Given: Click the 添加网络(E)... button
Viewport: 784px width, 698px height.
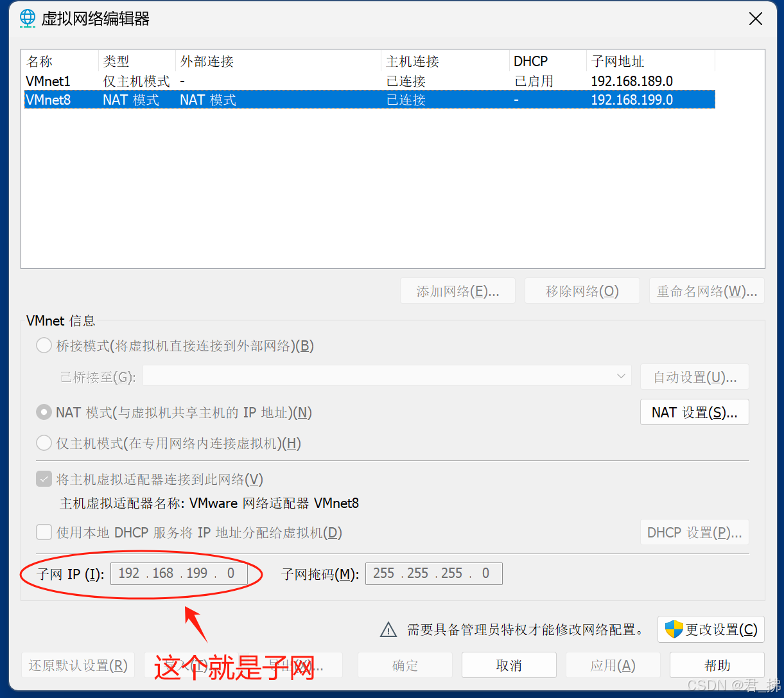Looking at the screenshot, I should point(458,292).
